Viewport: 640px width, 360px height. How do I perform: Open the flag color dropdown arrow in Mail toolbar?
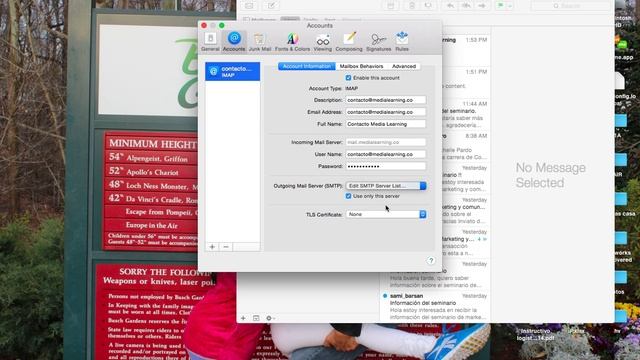pyautogui.click(x=510, y=6)
